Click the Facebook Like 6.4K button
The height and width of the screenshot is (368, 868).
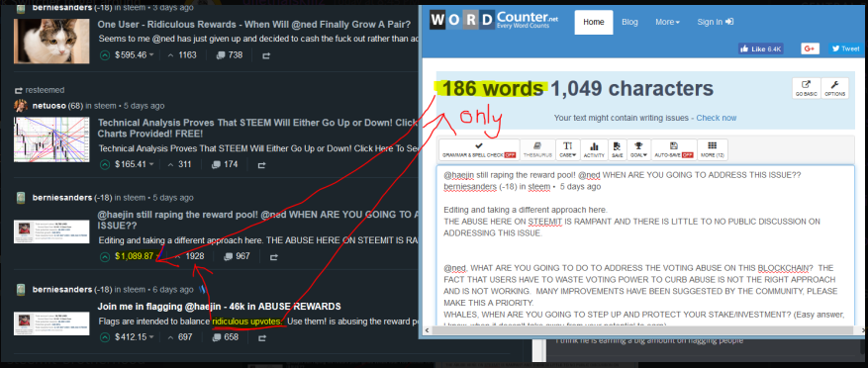761,48
